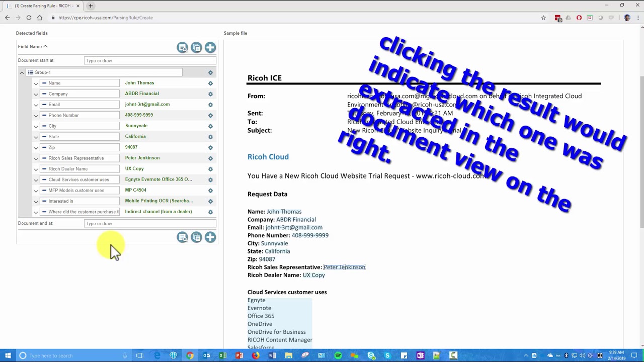
Task: Expand the Zip field row
Action: tap(36, 148)
